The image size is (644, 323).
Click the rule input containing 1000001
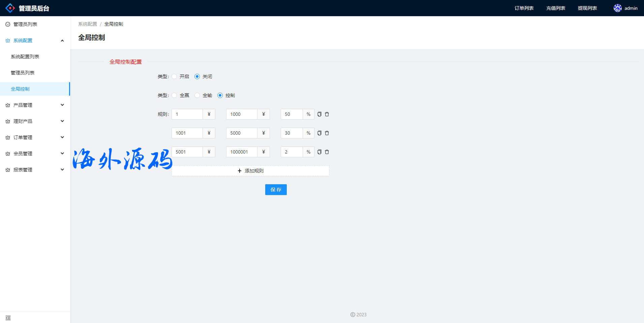242,152
